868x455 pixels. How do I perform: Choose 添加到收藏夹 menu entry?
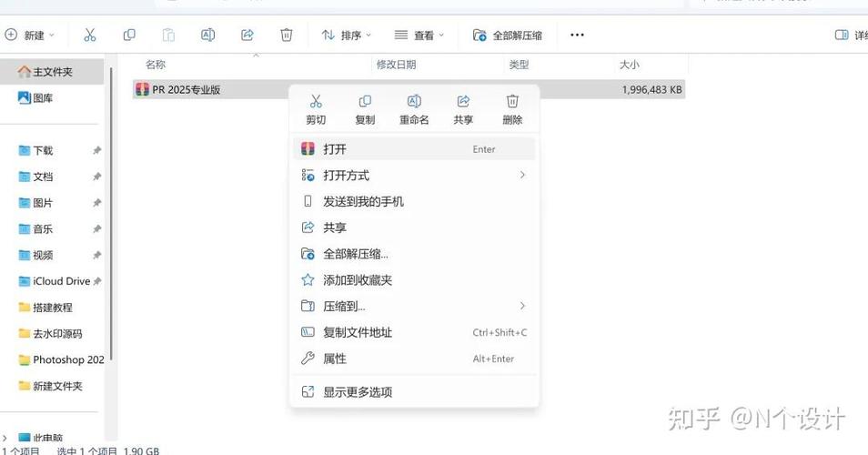414,280
